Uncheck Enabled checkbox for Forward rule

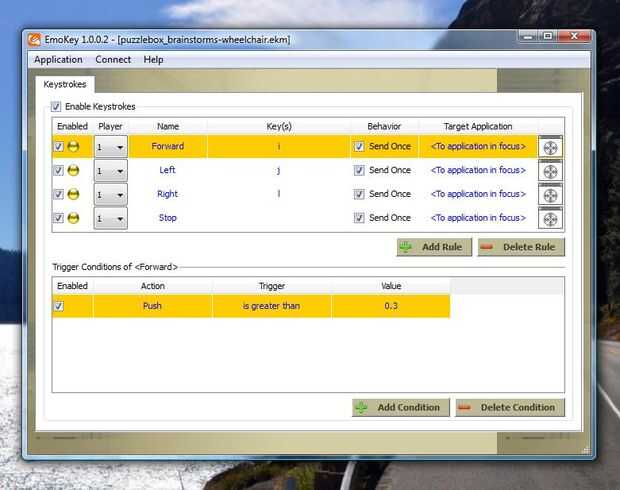tap(59, 146)
